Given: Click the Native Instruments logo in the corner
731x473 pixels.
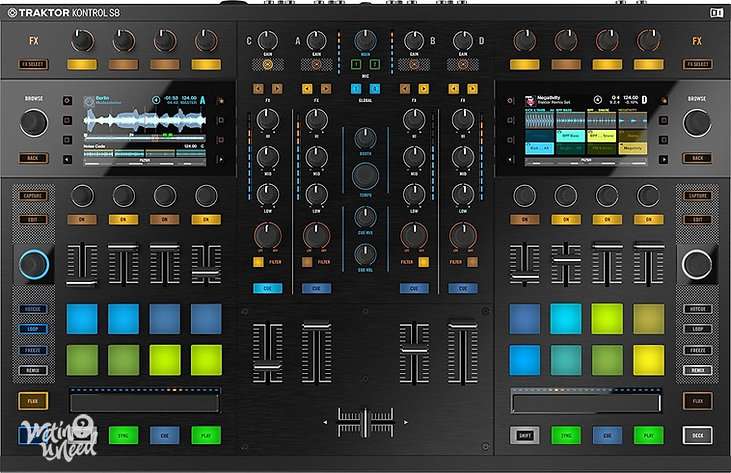Looking at the screenshot, I should 717,13.
